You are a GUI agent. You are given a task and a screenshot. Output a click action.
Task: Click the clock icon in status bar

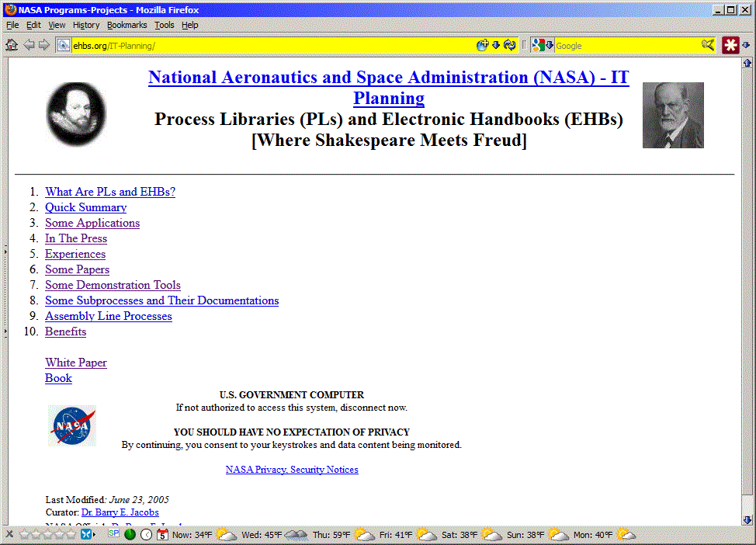click(x=147, y=534)
